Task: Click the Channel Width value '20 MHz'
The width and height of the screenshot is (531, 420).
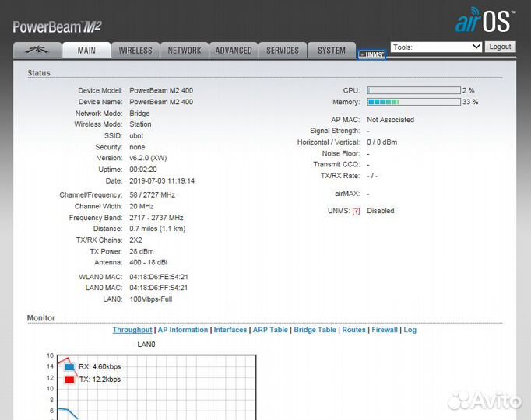Action: [142, 206]
